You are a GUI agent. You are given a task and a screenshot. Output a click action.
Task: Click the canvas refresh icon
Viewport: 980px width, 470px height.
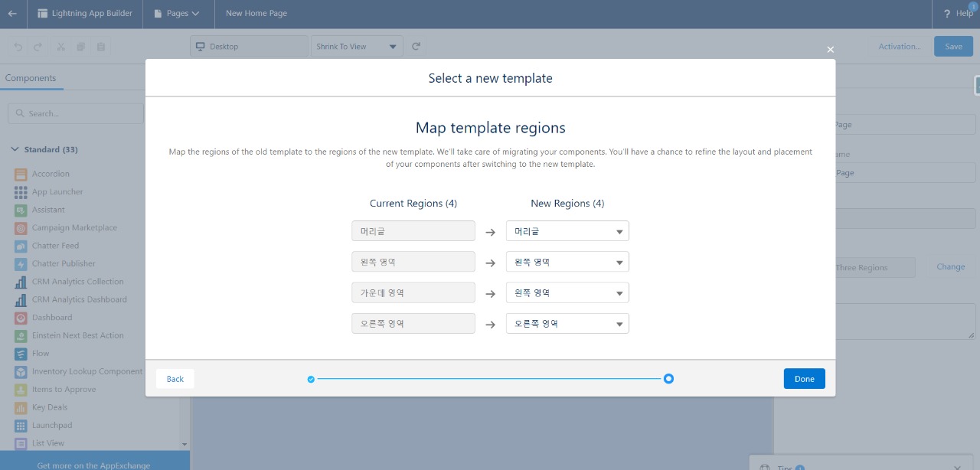[x=416, y=46]
